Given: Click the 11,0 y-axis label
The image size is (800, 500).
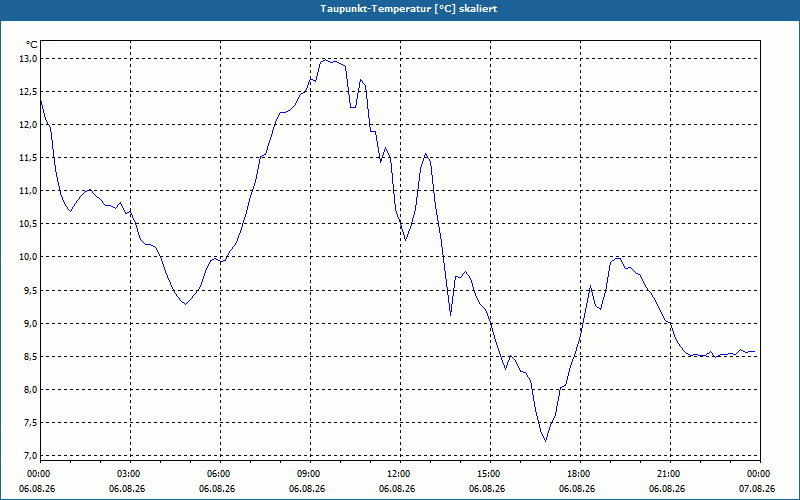Looking at the screenshot, I should coord(29,191).
